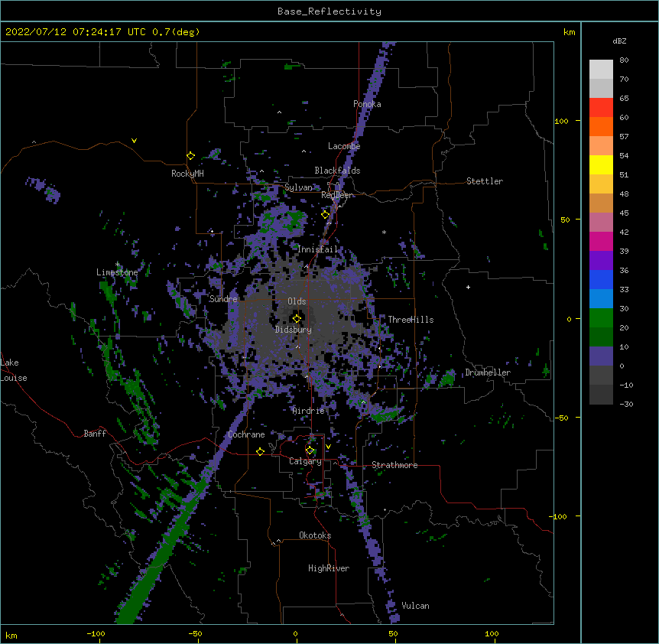Image resolution: width=659 pixels, height=644 pixels.
Task: Select the light blue swatch between 33 and 30
Action: click(601, 299)
